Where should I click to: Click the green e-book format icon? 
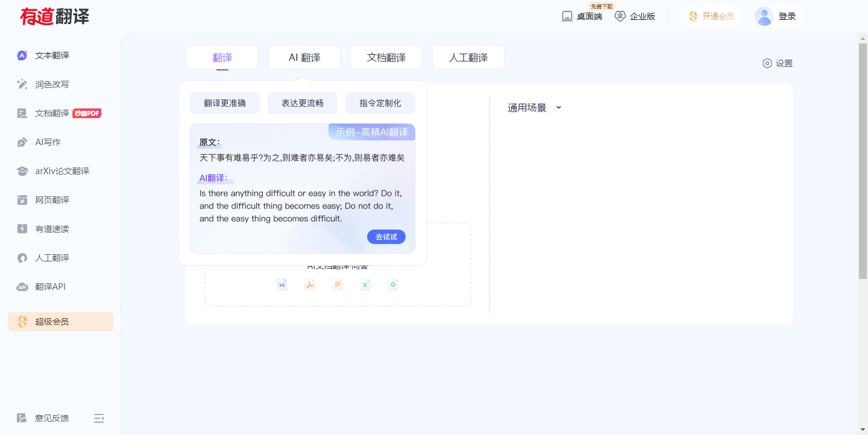pyautogui.click(x=393, y=284)
